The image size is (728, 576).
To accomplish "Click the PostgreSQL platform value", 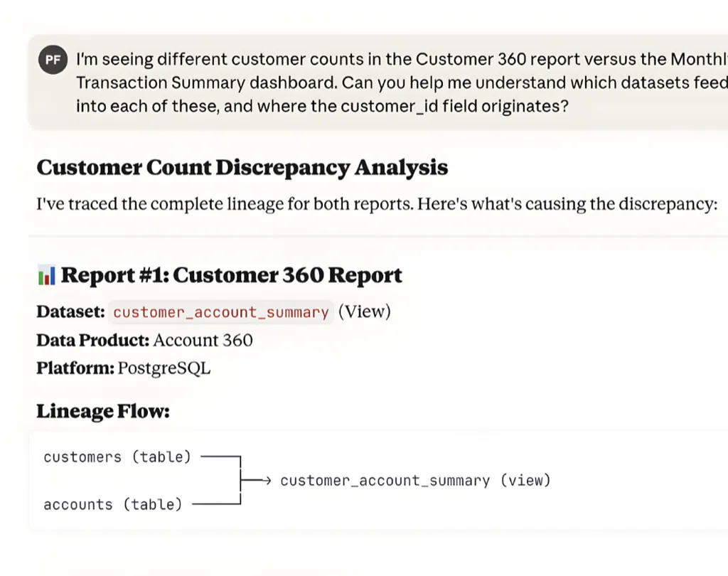I will [164, 368].
